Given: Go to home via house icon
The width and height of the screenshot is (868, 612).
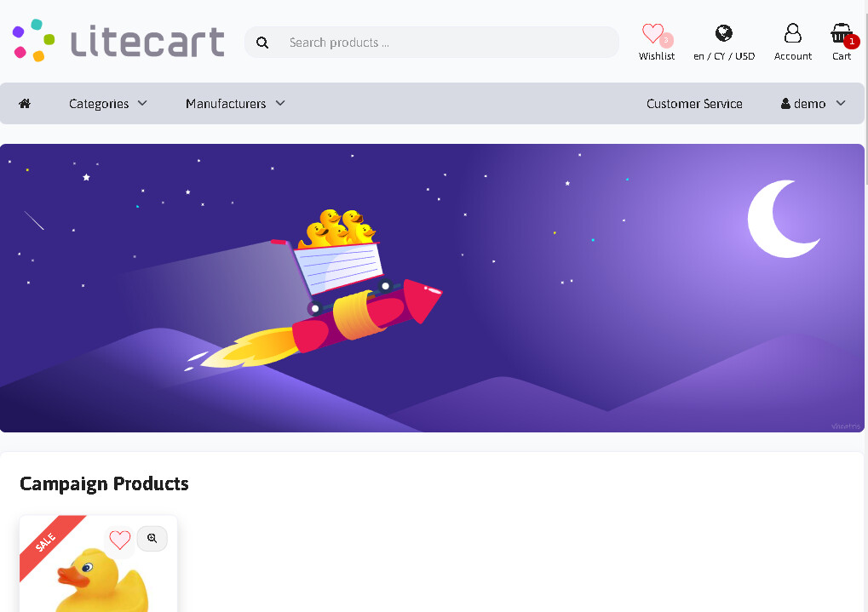Looking at the screenshot, I should click(25, 104).
